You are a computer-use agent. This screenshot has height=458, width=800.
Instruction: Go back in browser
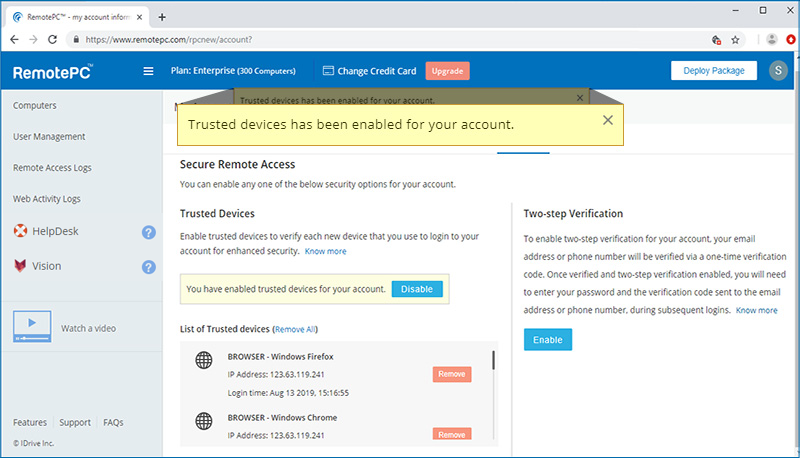point(14,39)
